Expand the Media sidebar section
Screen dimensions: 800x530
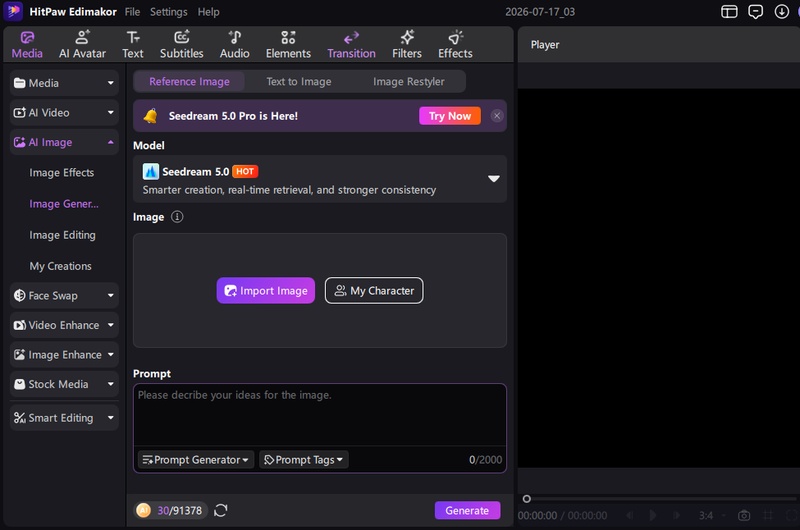64,83
